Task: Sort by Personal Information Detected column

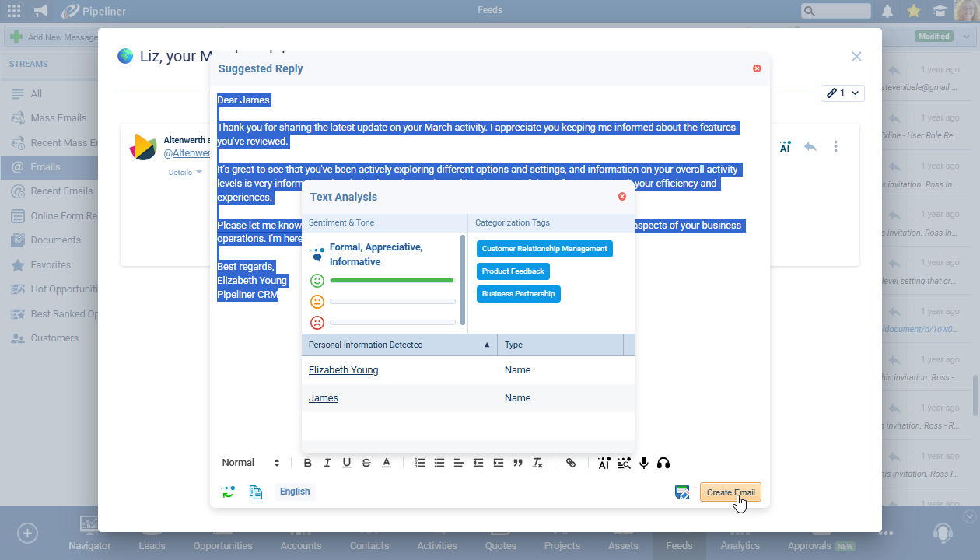Action: coord(399,345)
